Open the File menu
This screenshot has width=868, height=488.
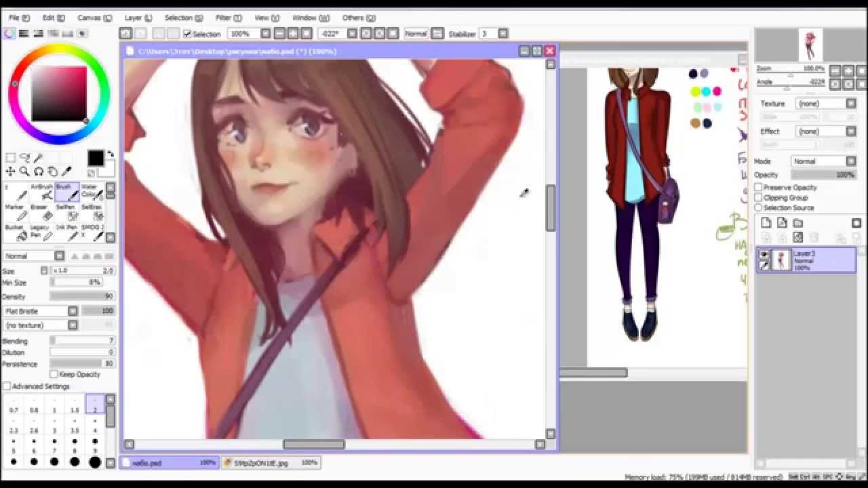[x=18, y=18]
